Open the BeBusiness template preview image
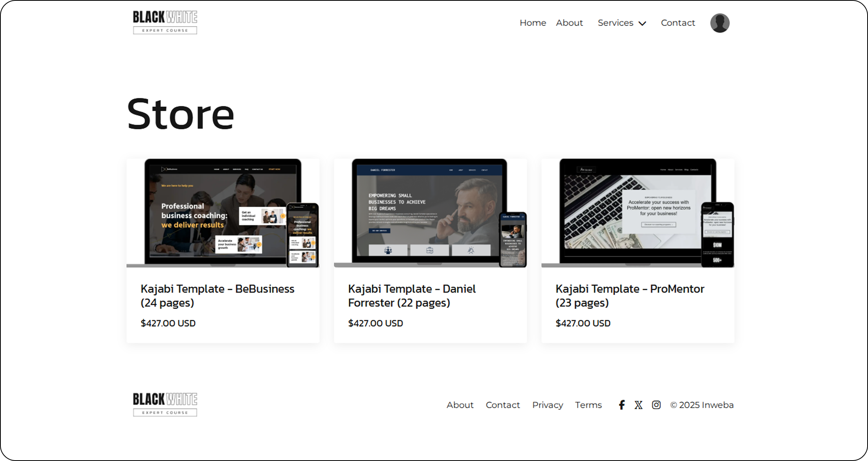This screenshot has width=868, height=461. click(223, 213)
